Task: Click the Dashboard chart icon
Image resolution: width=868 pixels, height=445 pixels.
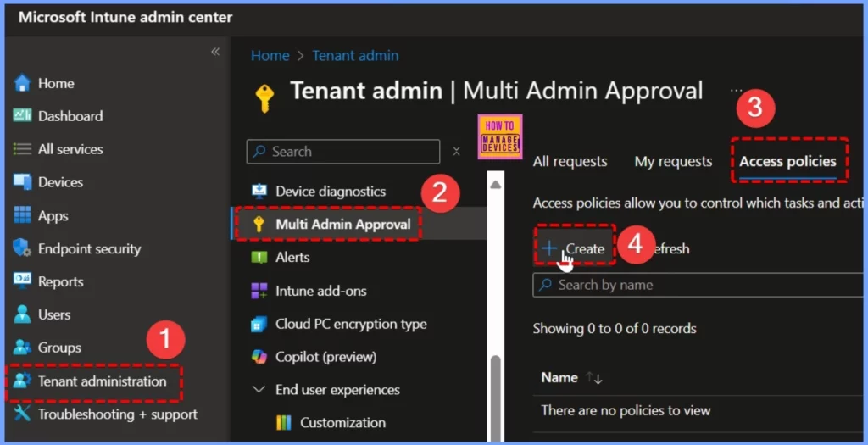Action: [x=22, y=115]
